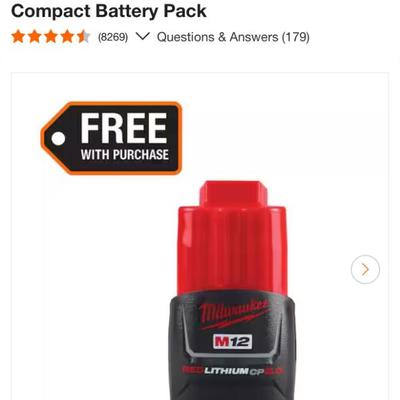Expand the ratings chevron next to (8269)

pyautogui.click(x=143, y=36)
